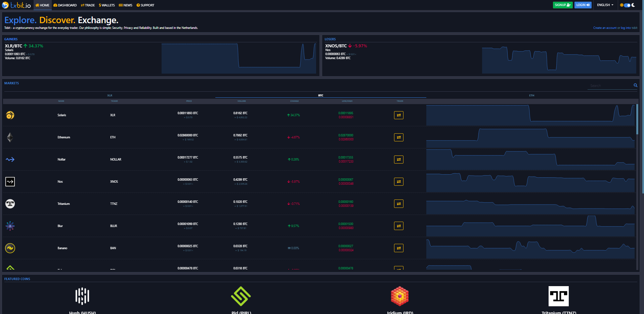
Task: Click the Banano coin logo
Action: tap(10, 248)
